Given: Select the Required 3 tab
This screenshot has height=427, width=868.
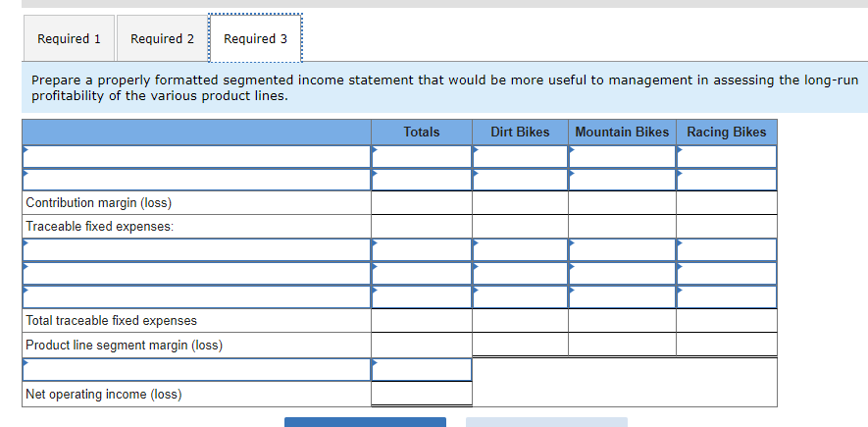Looking at the screenshot, I should coord(255,38).
